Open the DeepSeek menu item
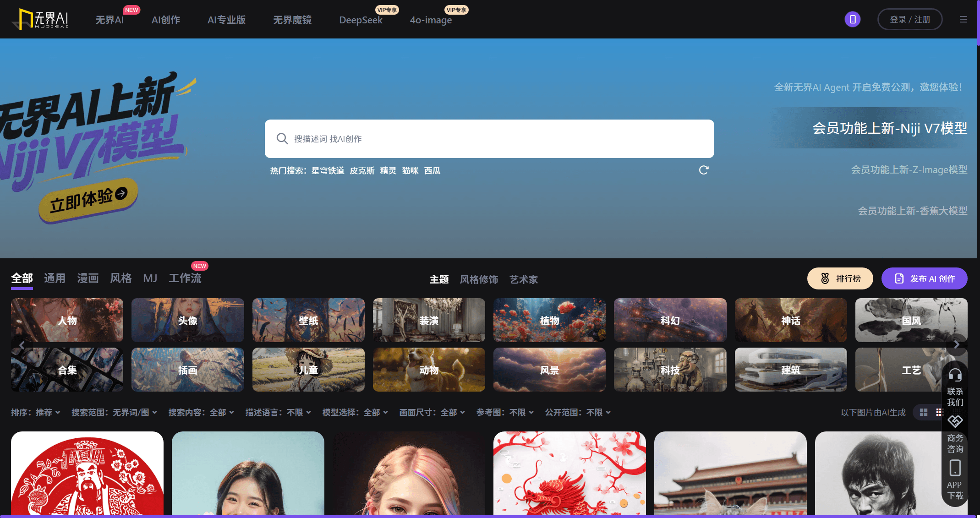 pos(361,20)
